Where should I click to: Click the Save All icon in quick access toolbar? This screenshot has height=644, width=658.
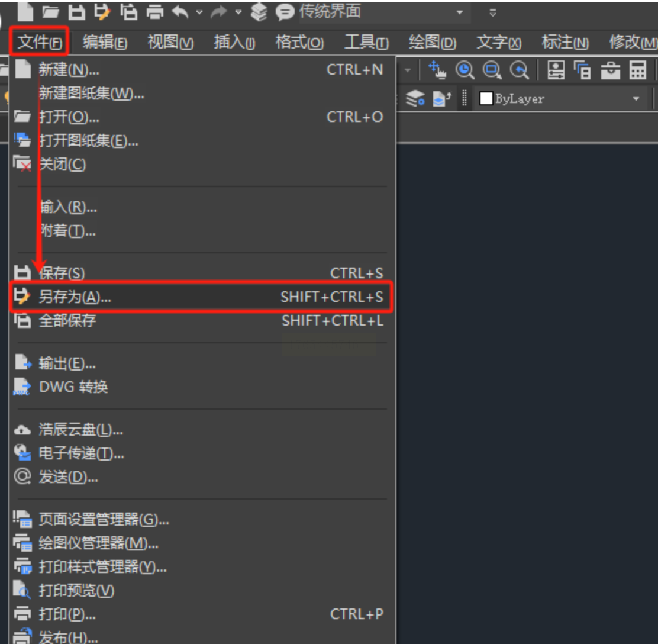coord(128,12)
